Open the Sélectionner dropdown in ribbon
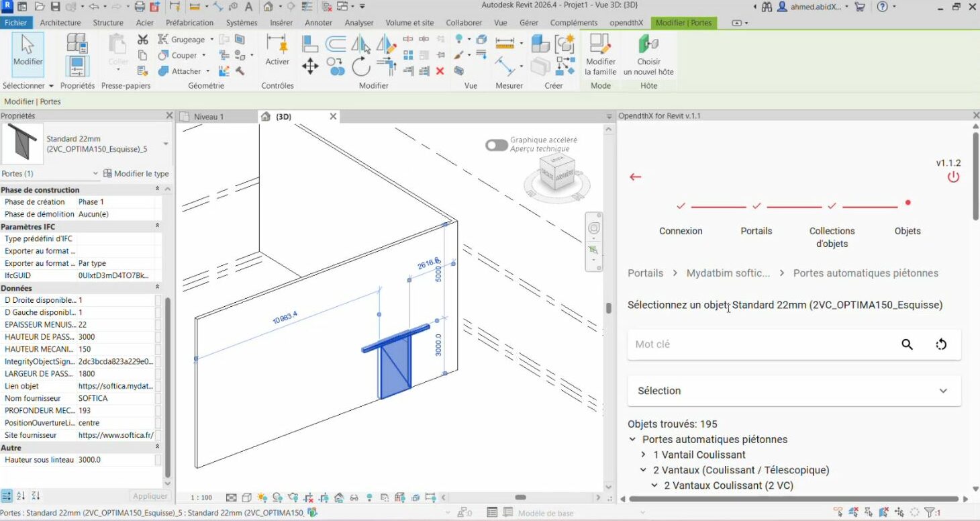980x521 pixels. tap(28, 86)
